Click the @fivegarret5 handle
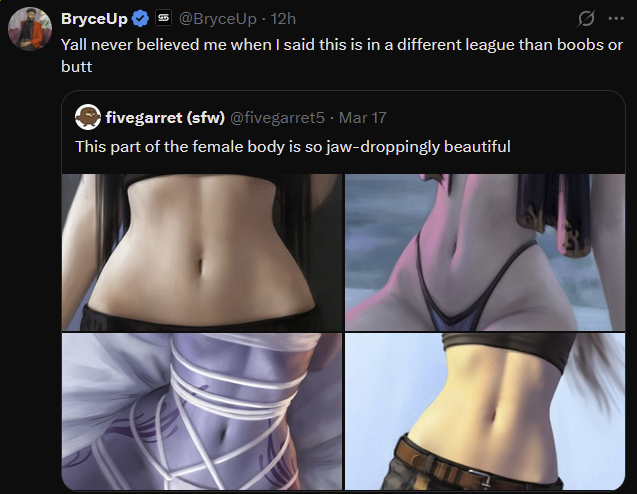This screenshot has height=494, width=637. click(x=277, y=118)
